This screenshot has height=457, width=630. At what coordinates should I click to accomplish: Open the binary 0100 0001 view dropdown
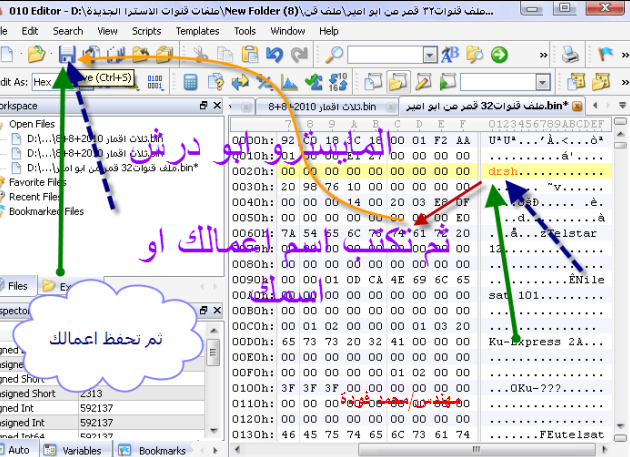tap(155, 82)
